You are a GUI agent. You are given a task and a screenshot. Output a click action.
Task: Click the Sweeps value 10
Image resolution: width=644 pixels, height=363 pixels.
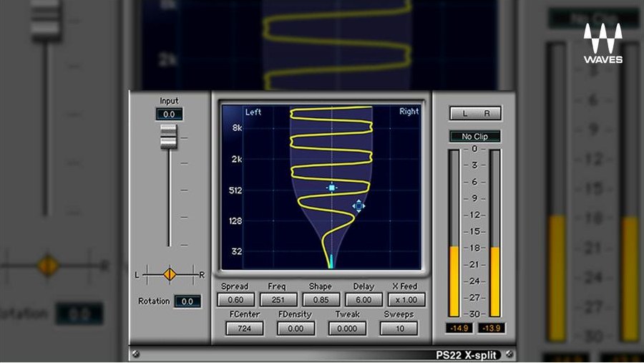point(399,329)
